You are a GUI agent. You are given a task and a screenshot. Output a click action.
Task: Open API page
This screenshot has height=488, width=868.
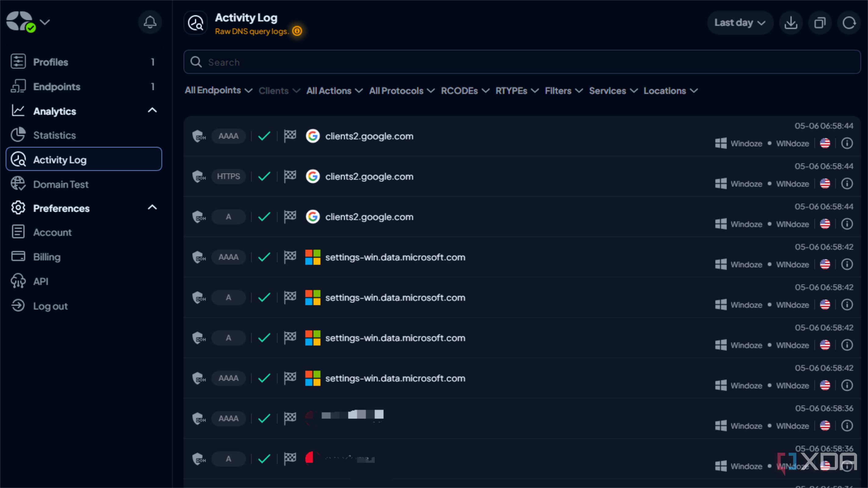(84, 281)
